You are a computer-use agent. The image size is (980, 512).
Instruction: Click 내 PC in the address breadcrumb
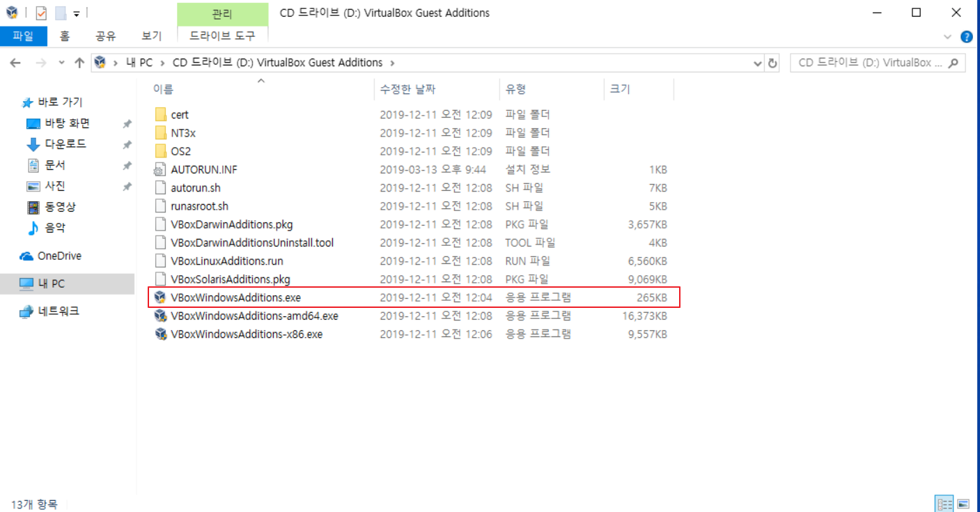click(139, 63)
